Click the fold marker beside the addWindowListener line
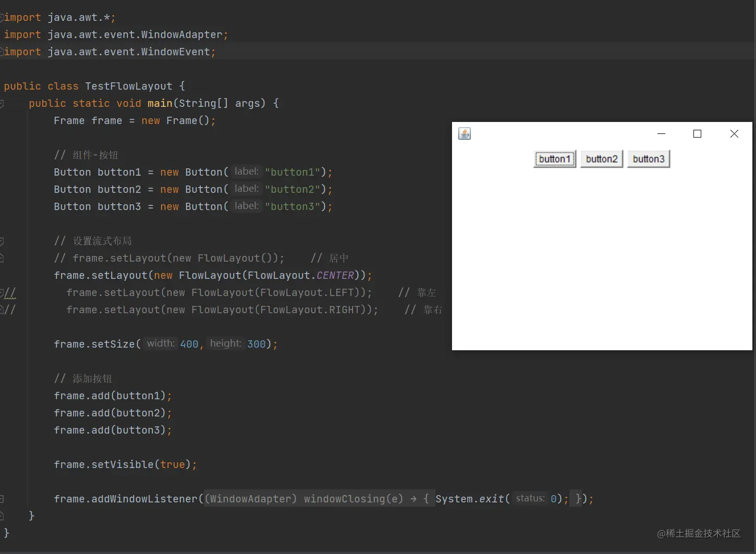The width and height of the screenshot is (756, 554). (x=2, y=499)
